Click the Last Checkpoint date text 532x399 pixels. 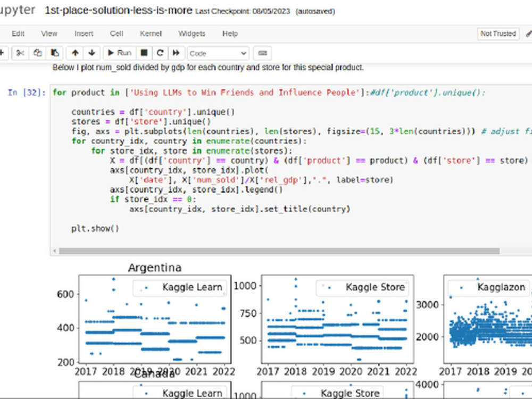[x=243, y=11]
